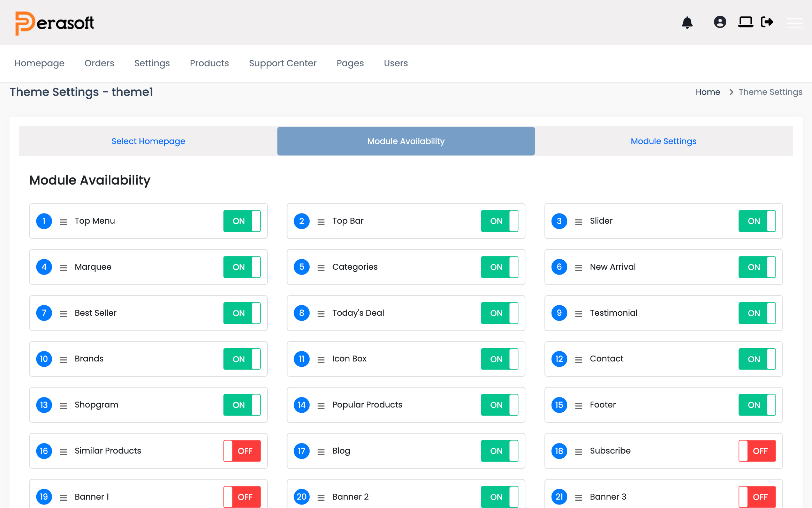Screen dimensions: 812x508
Task: Toggle the Slider module off
Action: pos(757,221)
